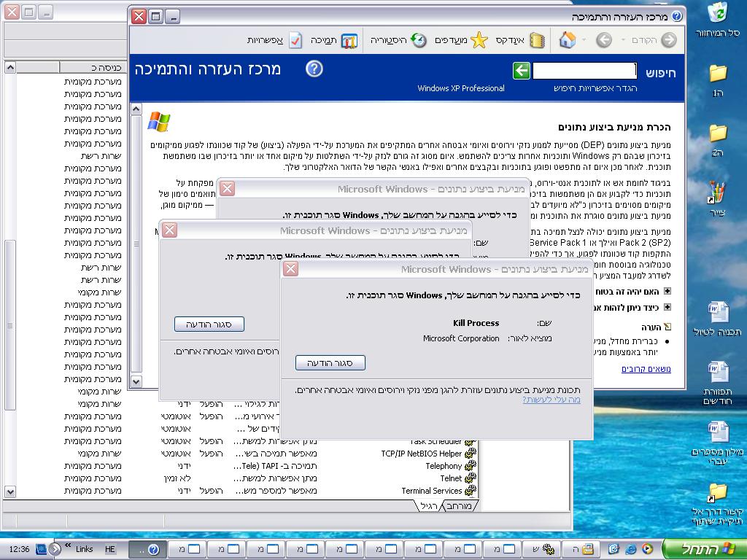Launch Windows Media Player from quick launch
The height and width of the screenshot is (560, 747).
click(648, 549)
